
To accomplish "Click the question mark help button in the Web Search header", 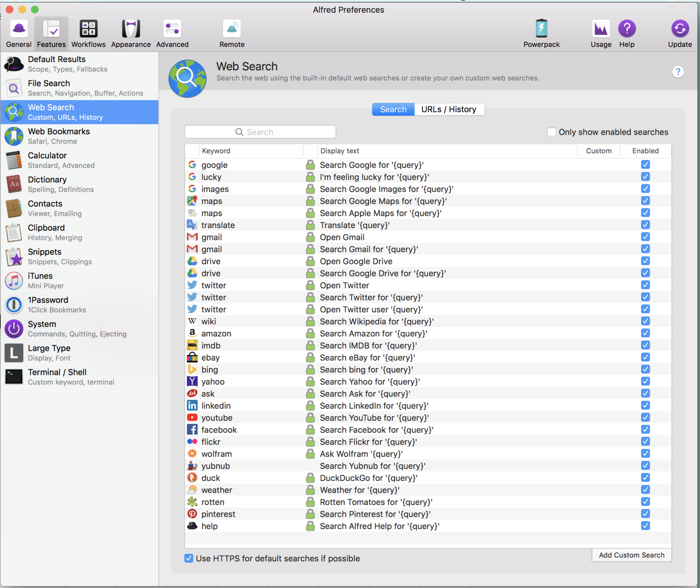I will tap(678, 72).
